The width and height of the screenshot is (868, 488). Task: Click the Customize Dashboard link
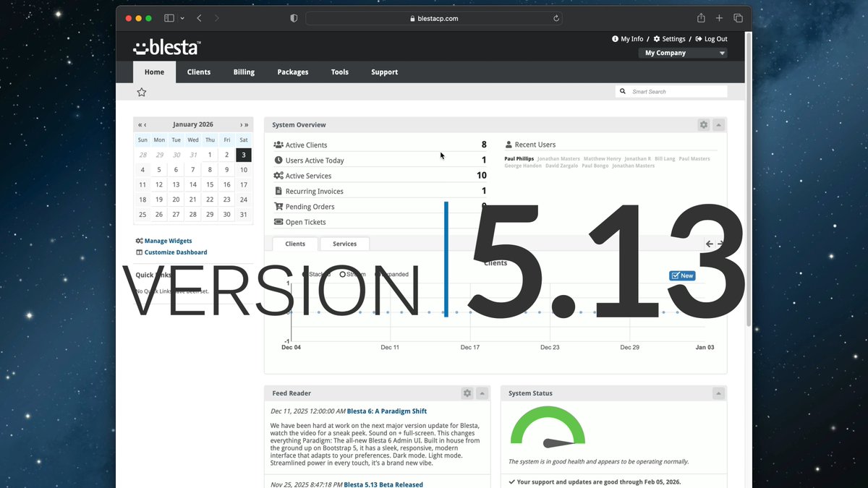tap(176, 252)
